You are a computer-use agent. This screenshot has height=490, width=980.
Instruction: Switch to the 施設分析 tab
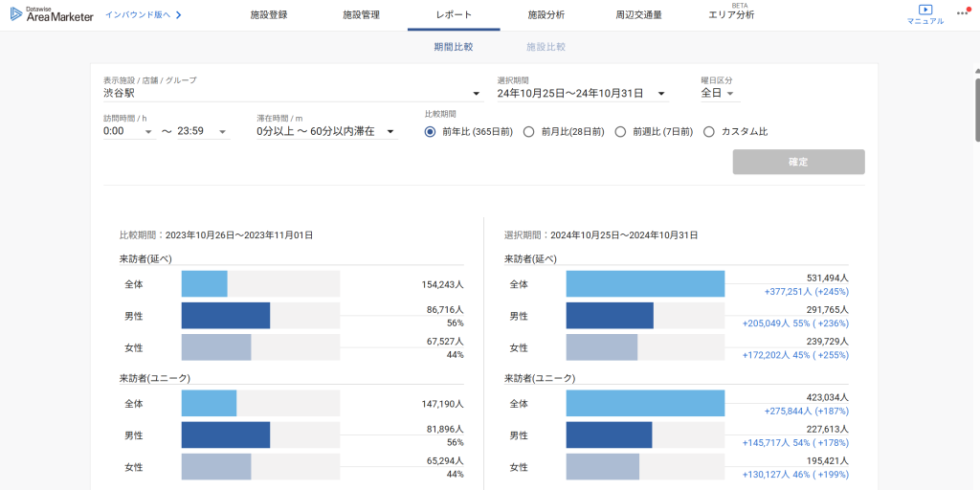546,15
